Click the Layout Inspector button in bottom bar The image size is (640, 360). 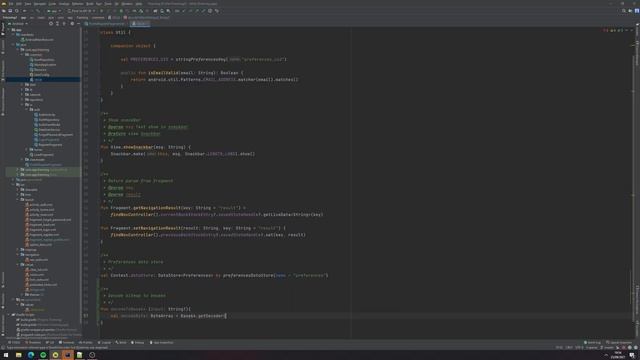click(x=619, y=342)
